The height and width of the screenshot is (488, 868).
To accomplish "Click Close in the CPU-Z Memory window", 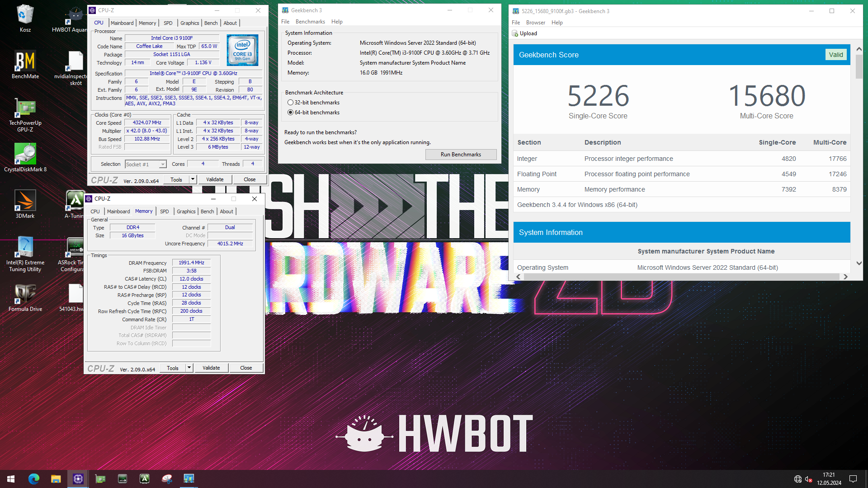I will 246,368.
